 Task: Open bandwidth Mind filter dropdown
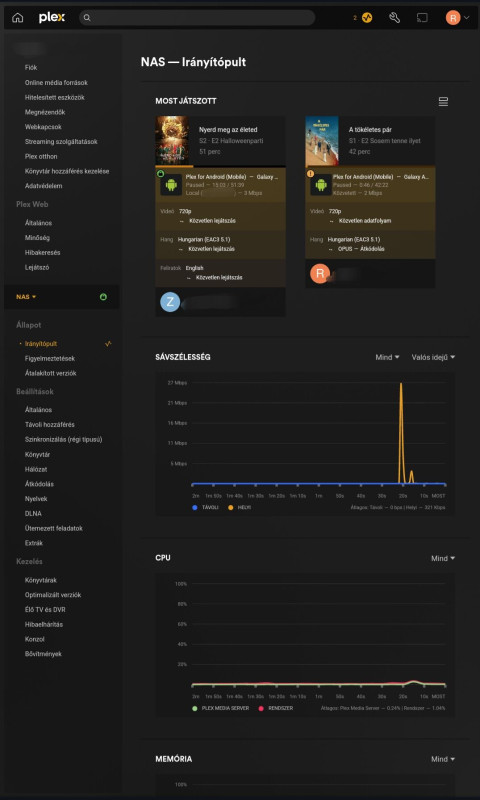click(387, 357)
